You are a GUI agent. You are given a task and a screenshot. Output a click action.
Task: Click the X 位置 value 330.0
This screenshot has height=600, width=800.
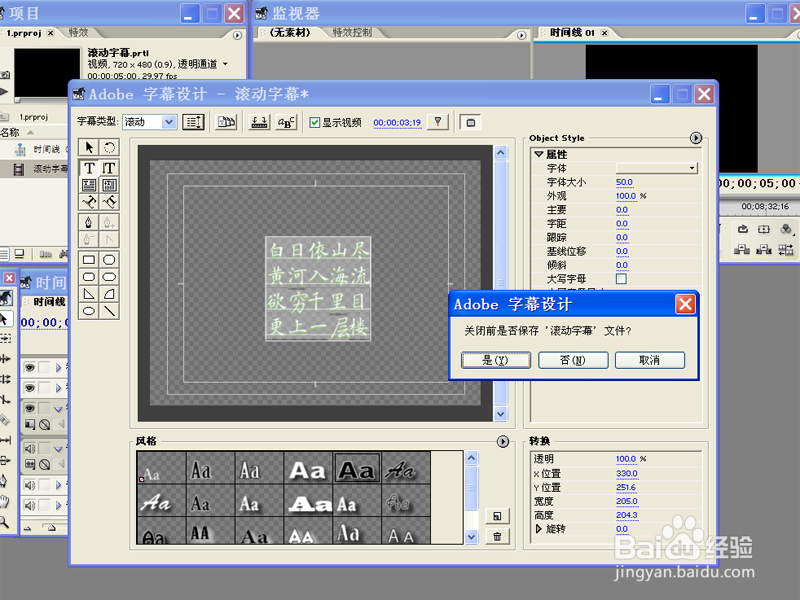tap(627, 473)
